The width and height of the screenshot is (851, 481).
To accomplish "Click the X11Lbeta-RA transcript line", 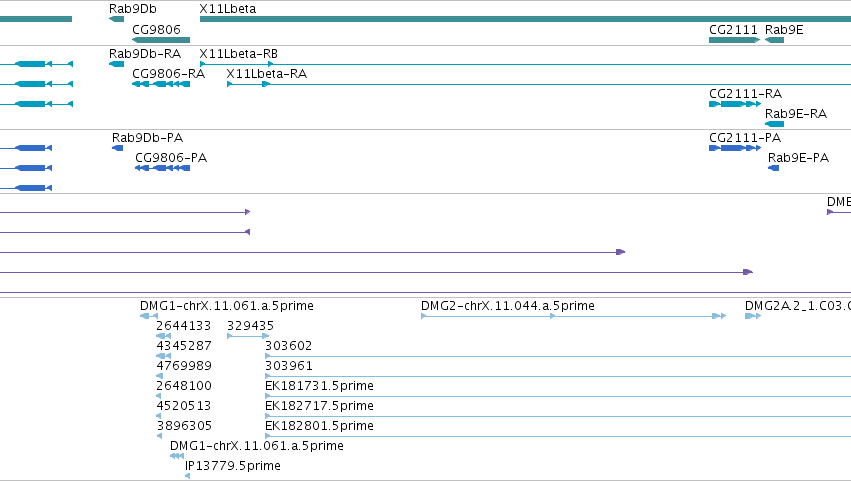I will [x=538, y=84].
